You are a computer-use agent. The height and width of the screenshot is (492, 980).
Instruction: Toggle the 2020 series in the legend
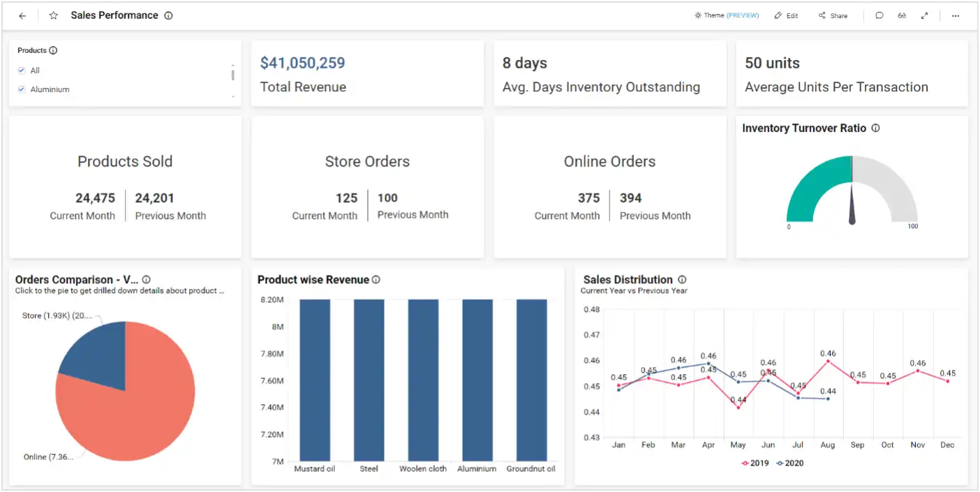coord(793,463)
